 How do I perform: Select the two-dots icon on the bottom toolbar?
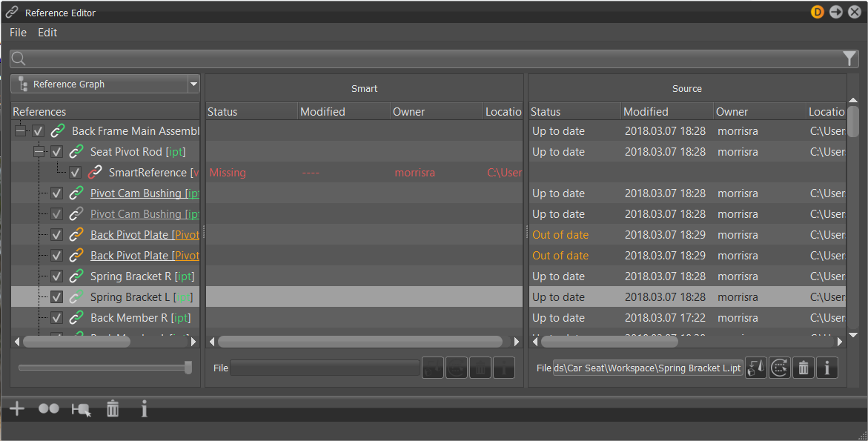49,408
